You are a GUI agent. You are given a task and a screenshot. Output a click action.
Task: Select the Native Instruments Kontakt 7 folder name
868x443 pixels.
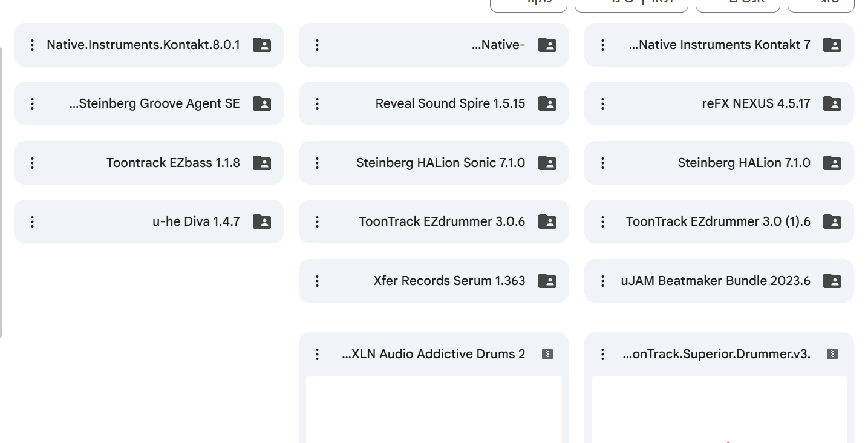(x=720, y=45)
